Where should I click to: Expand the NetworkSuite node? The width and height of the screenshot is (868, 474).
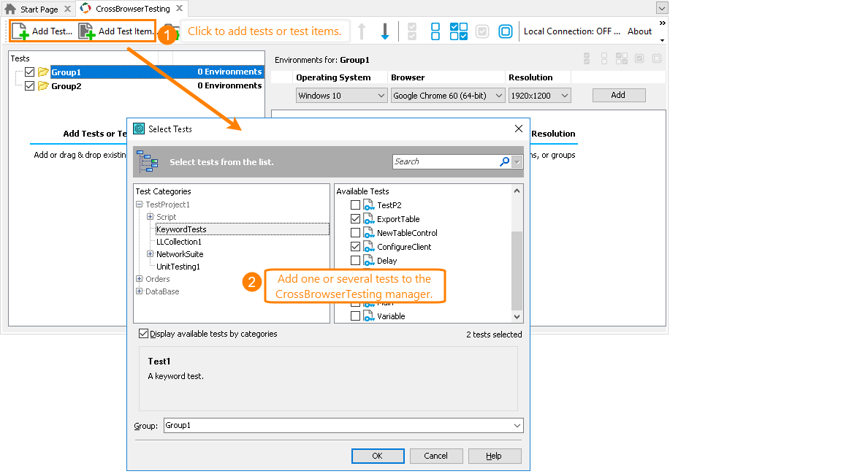click(x=150, y=254)
